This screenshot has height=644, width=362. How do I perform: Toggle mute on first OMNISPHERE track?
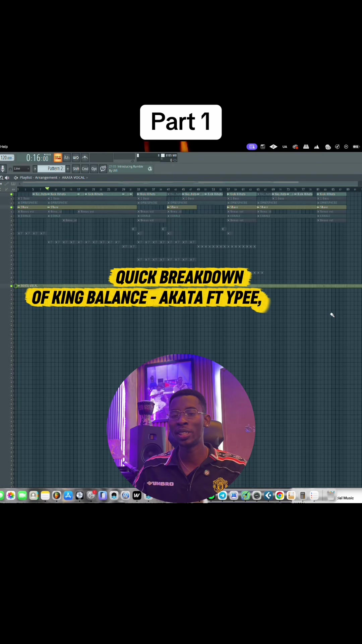(11, 203)
